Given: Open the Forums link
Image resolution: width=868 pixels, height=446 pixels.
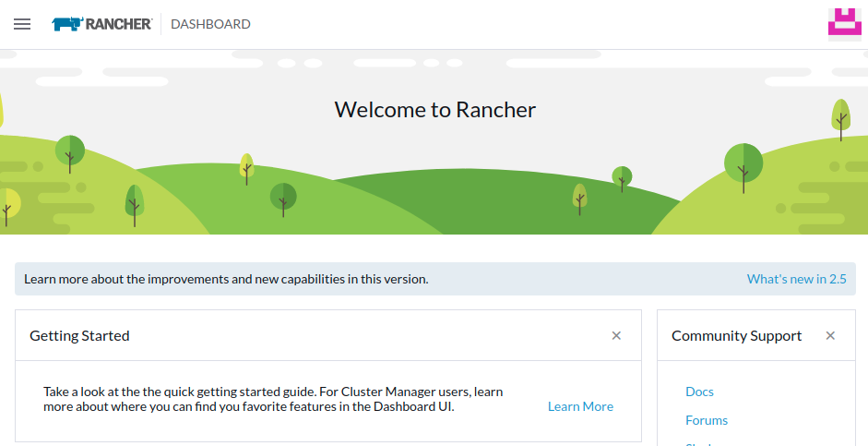Looking at the screenshot, I should point(707,420).
